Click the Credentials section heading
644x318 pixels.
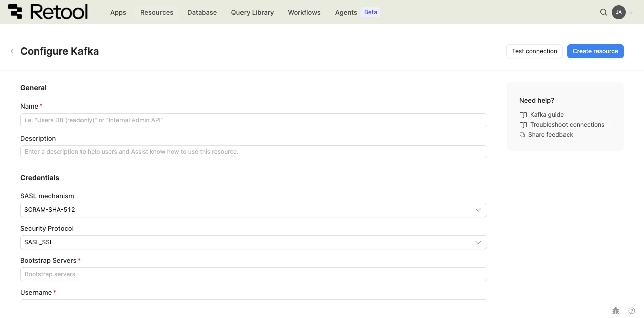[40, 178]
